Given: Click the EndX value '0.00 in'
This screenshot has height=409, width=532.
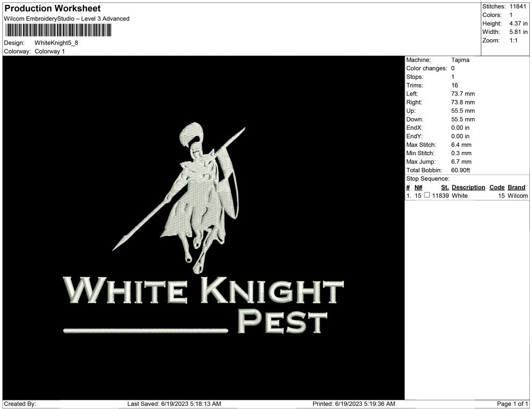Looking at the screenshot, I should [461, 128].
